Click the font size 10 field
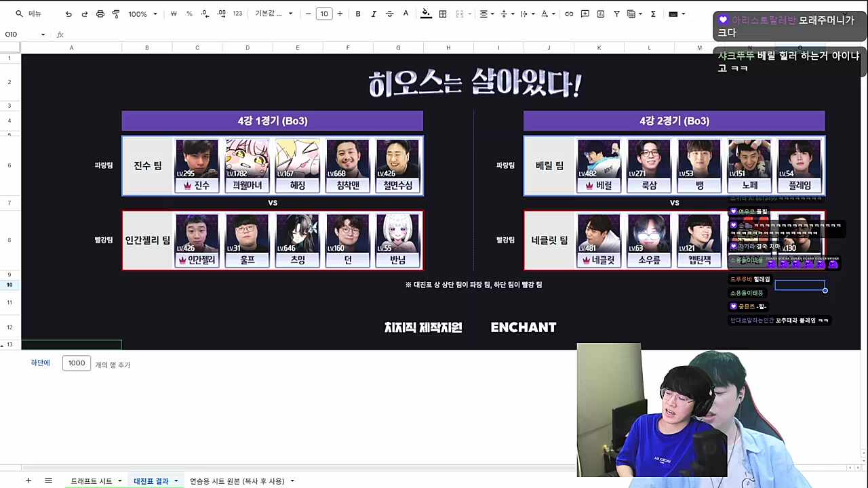 click(x=324, y=14)
